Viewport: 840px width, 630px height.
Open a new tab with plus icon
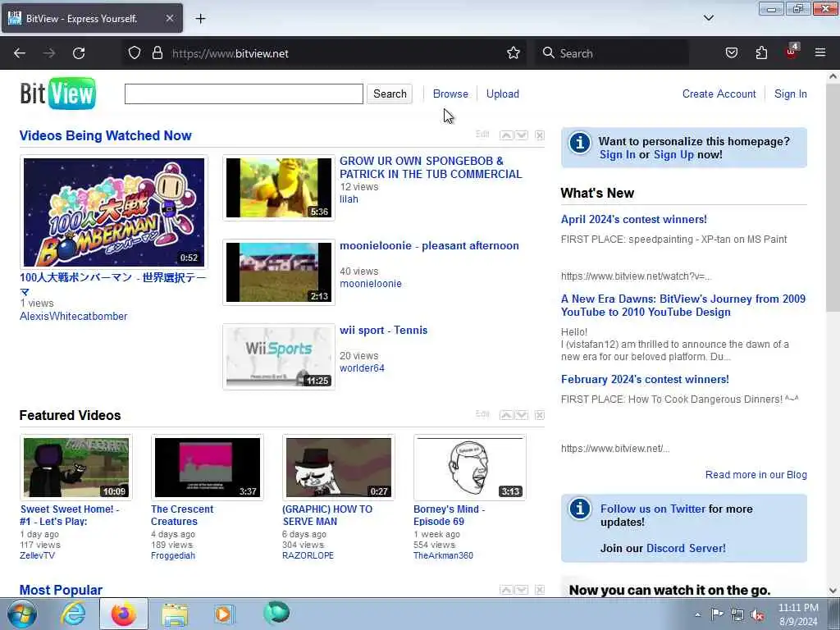tap(200, 19)
